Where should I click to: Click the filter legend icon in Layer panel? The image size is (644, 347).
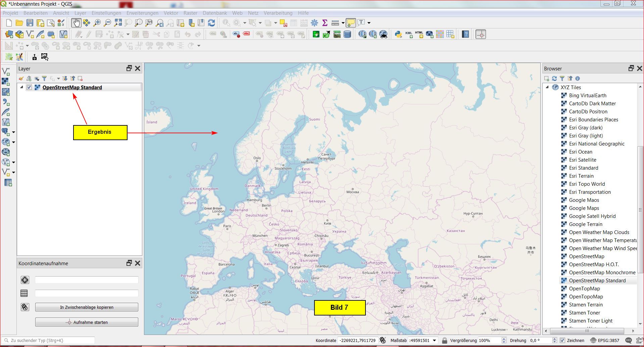pos(44,78)
